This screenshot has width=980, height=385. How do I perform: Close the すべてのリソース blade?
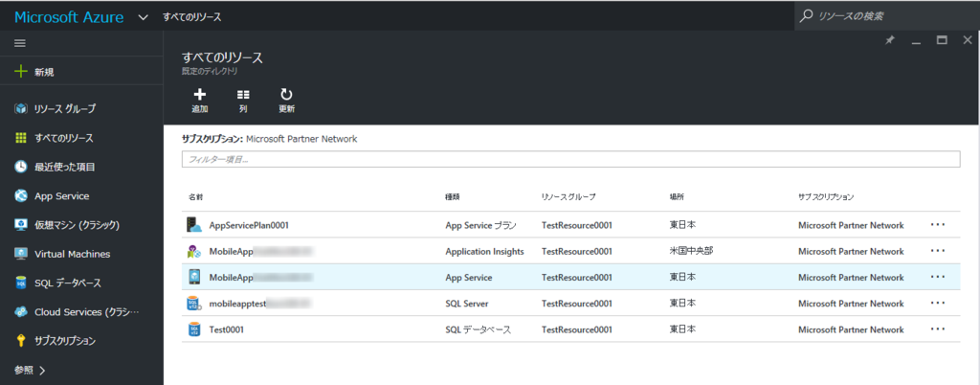[968, 40]
